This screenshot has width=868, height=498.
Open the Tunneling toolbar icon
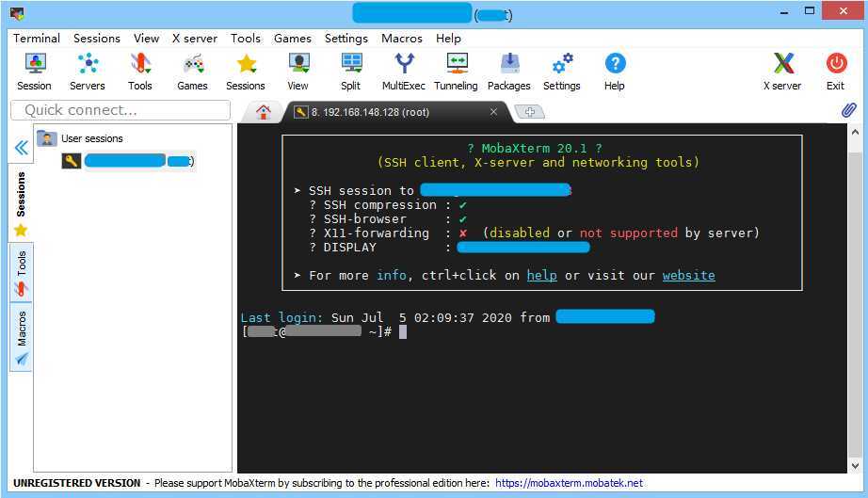pyautogui.click(x=457, y=72)
